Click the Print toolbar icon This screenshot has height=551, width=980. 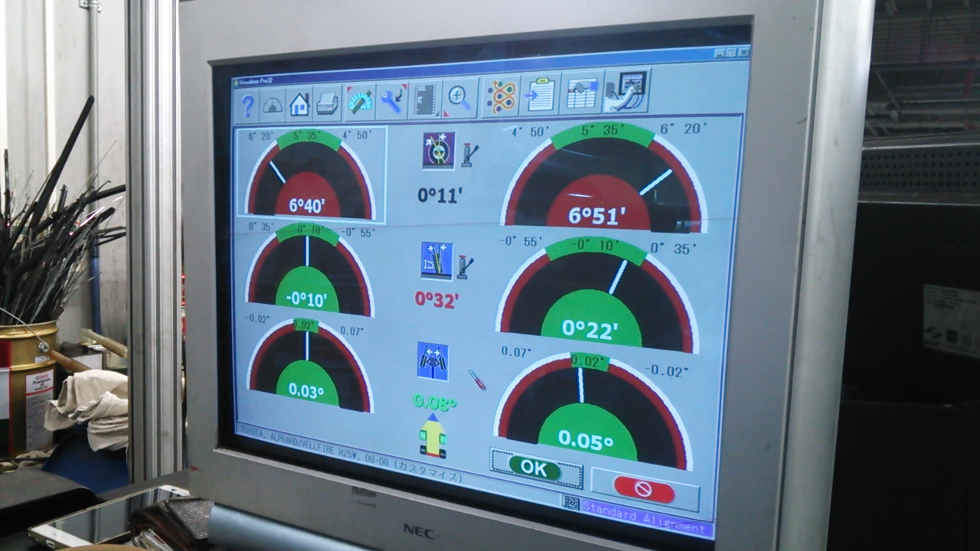[x=328, y=102]
